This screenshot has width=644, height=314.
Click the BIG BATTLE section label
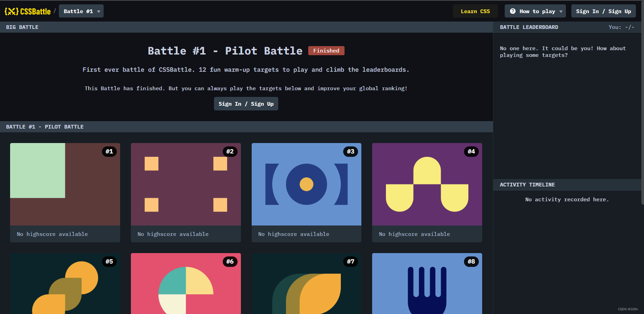(x=22, y=27)
